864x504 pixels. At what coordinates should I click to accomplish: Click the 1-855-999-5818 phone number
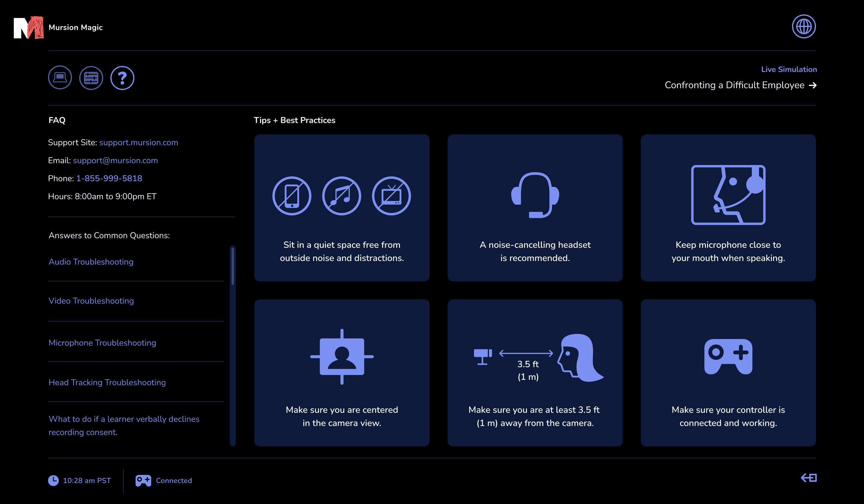[109, 178]
